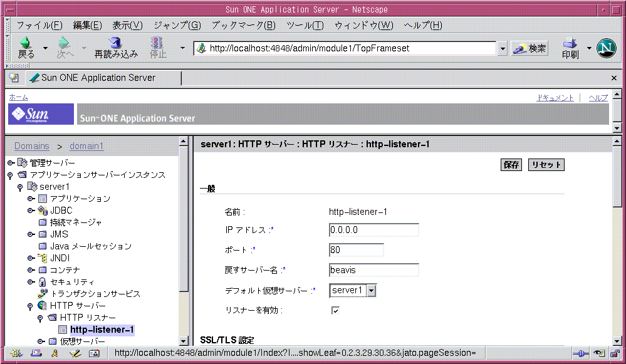Click the Mail icon in status bar
This screenshot has width=626, height=364.
point(36,353)
